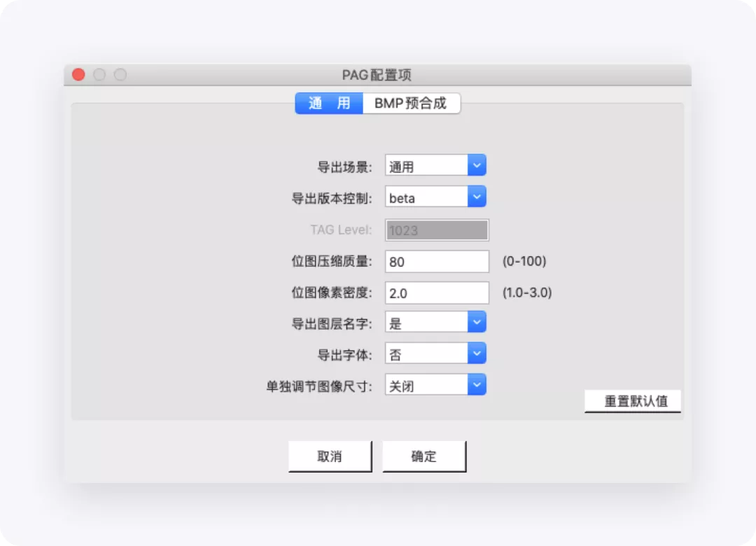Click the 导出场景: label

pyautogui.click(x=344, y=167)
